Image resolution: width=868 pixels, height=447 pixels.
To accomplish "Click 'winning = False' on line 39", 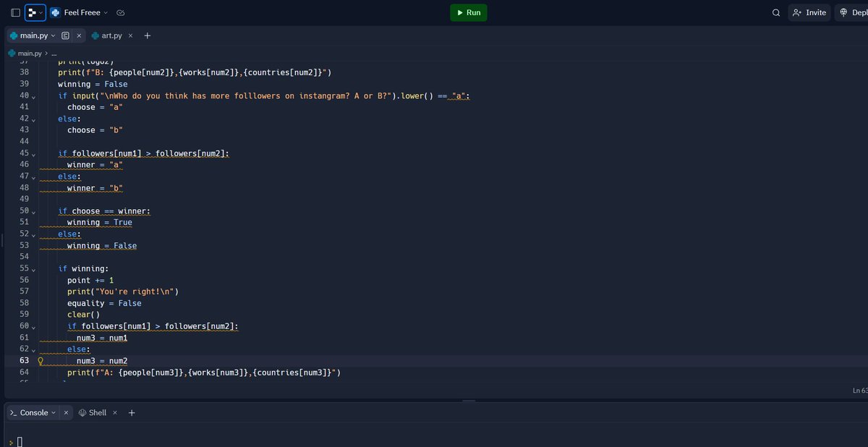I will (93, 84).
